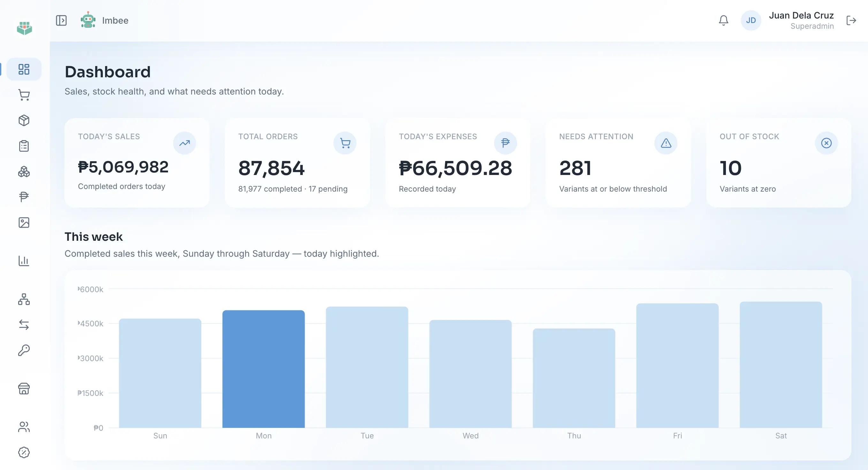The image size is (868, 470).
Task: Click the trending arrow icon in Today's Sales
Action: pos(184,143)
